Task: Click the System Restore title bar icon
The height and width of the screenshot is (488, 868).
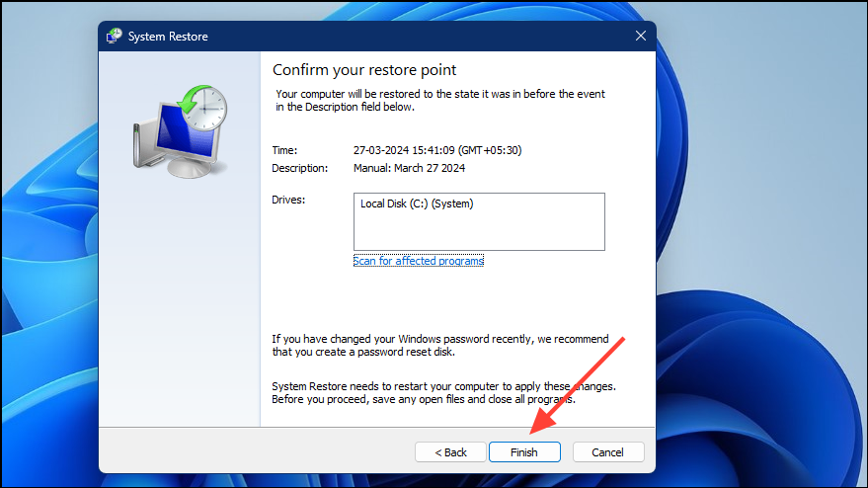Action: coord(115,36)
